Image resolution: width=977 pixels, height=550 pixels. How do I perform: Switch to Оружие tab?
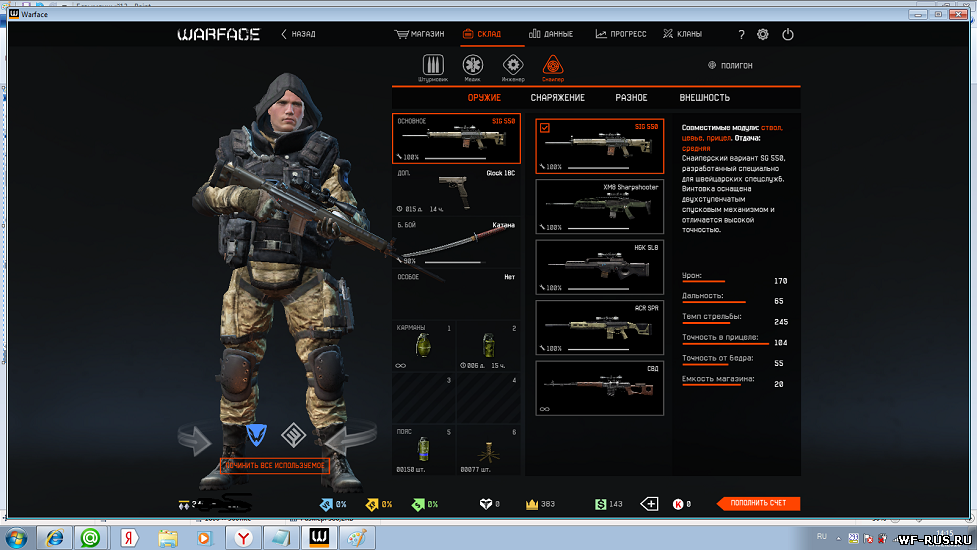484,98
